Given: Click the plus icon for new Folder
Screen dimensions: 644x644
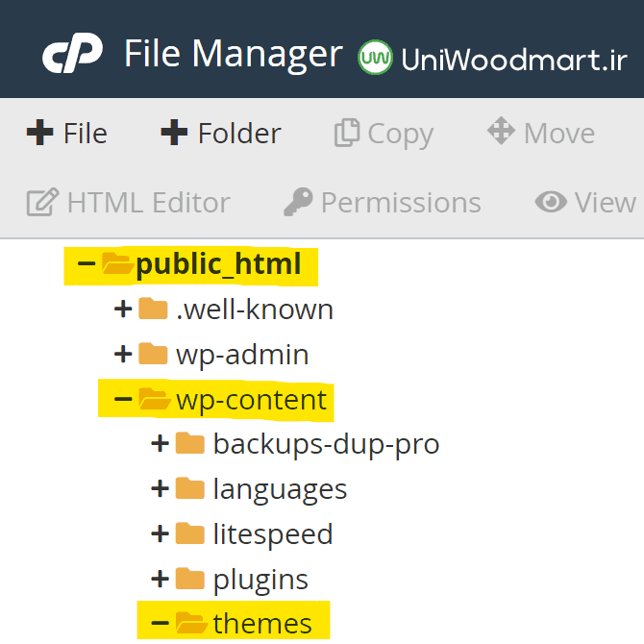Looking at the screenshot, I should (174, 133).
